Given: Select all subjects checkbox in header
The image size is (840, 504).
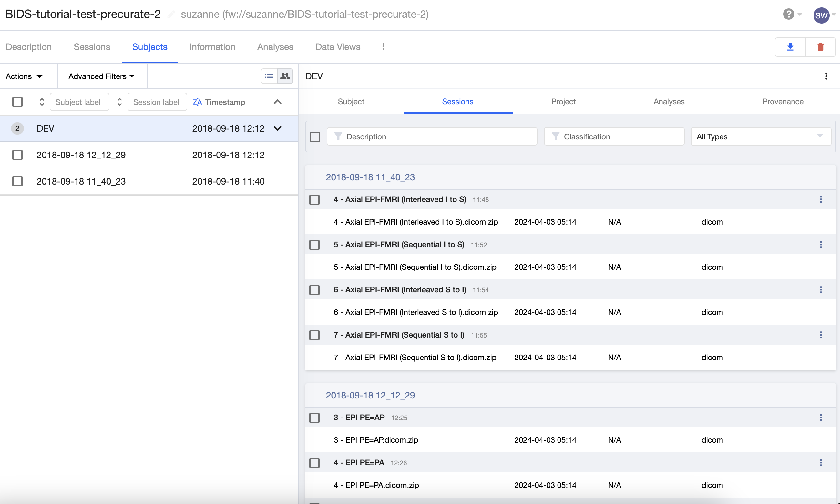Looking at the screenshot, I should click(17, 102).
